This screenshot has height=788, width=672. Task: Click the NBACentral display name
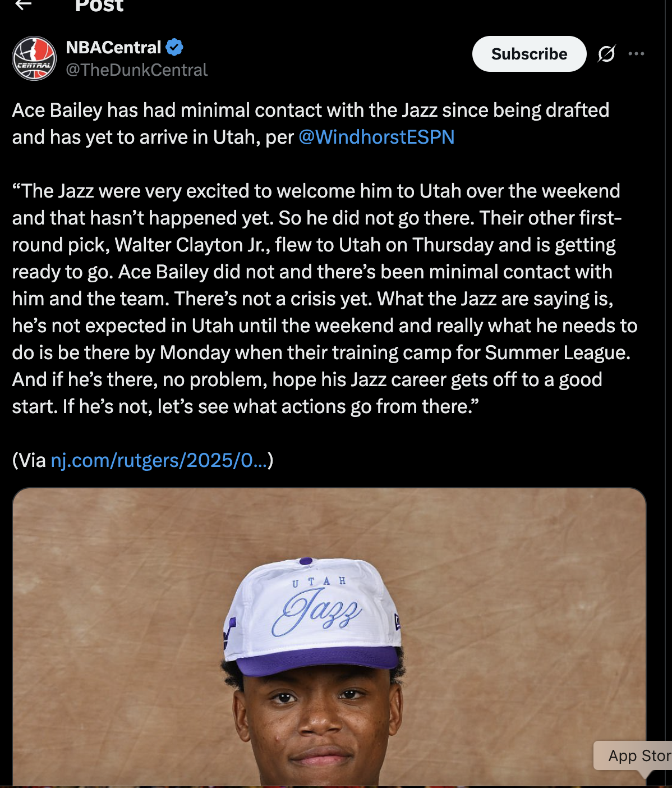point(113,47)
